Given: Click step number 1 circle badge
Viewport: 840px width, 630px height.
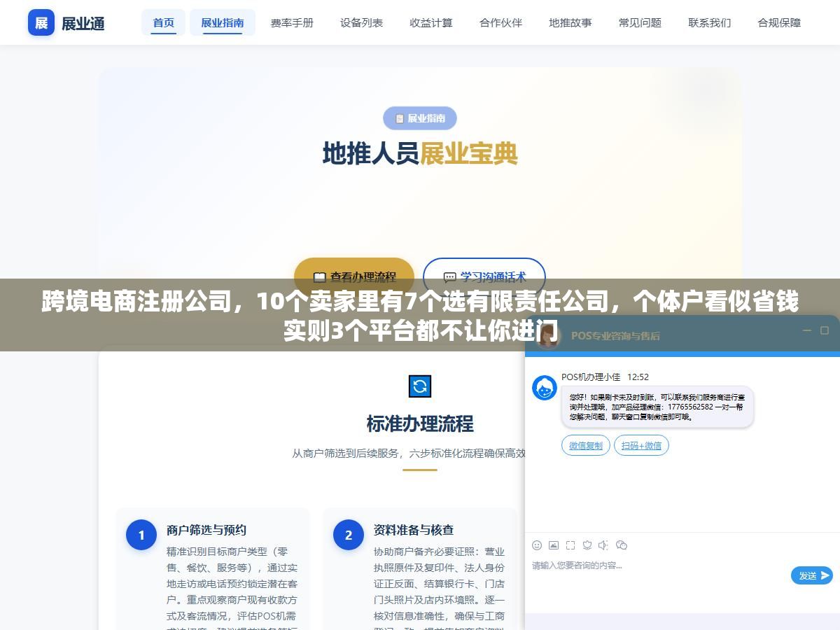Looking at the screenshot, I should point(141,535).
